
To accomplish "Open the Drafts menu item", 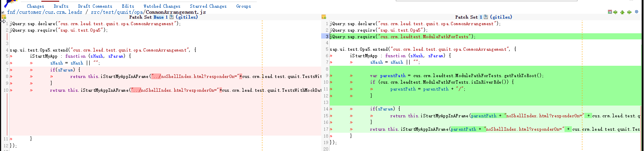I will point(61,6).
